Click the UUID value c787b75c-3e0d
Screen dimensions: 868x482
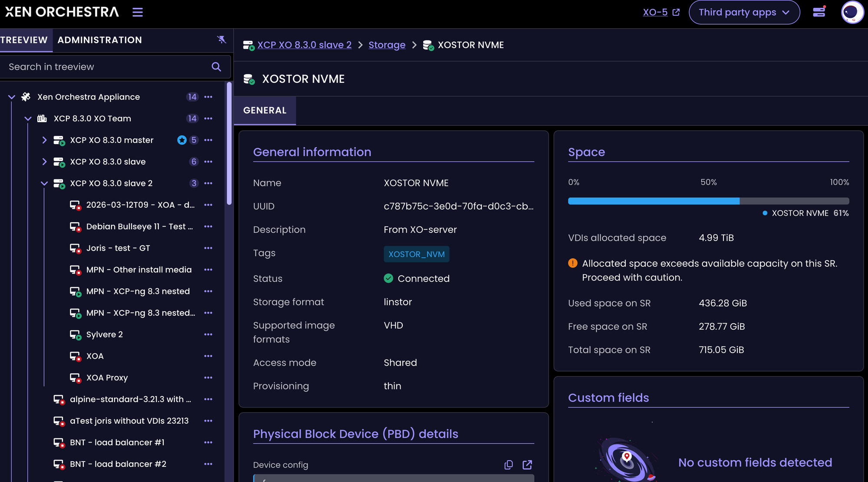click(x=459, y=206)
